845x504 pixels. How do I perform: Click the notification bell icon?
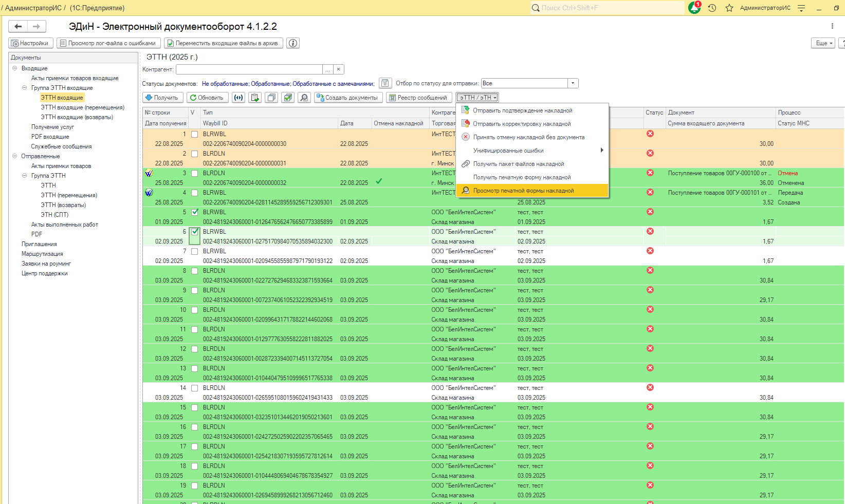click(694, 8)
